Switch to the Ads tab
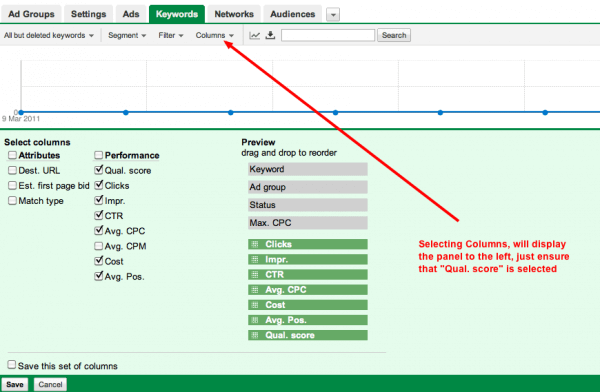The width and height of the screenshot is (600, 392). (x=131, y=14)
